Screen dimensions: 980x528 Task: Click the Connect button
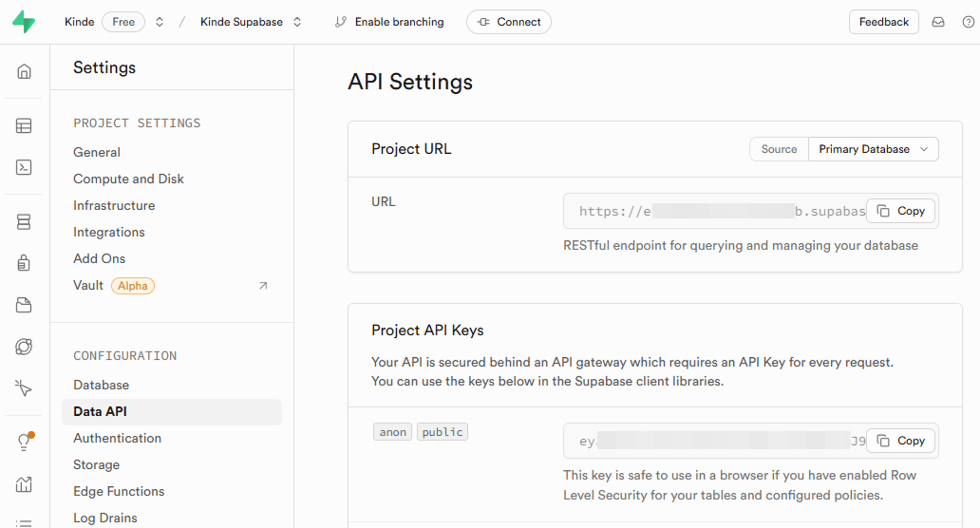509,22
